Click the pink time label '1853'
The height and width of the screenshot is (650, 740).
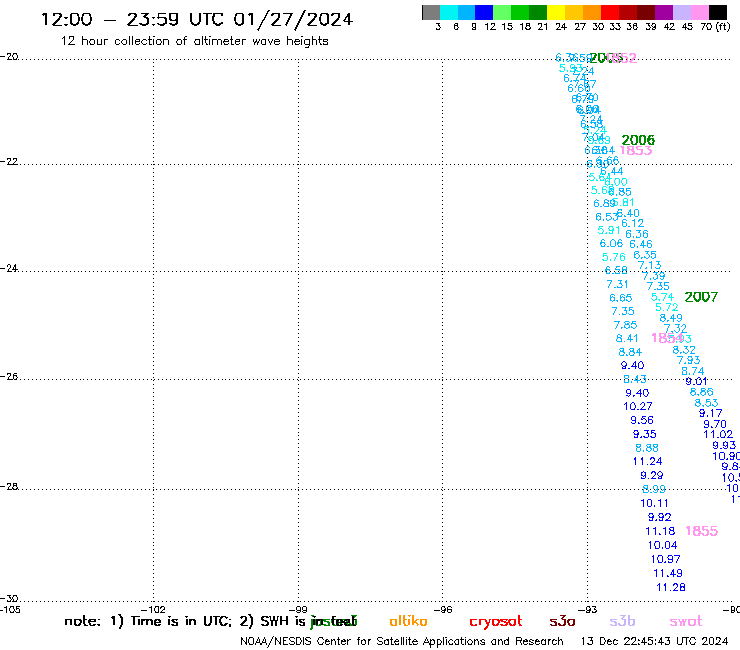click(635, 151)
